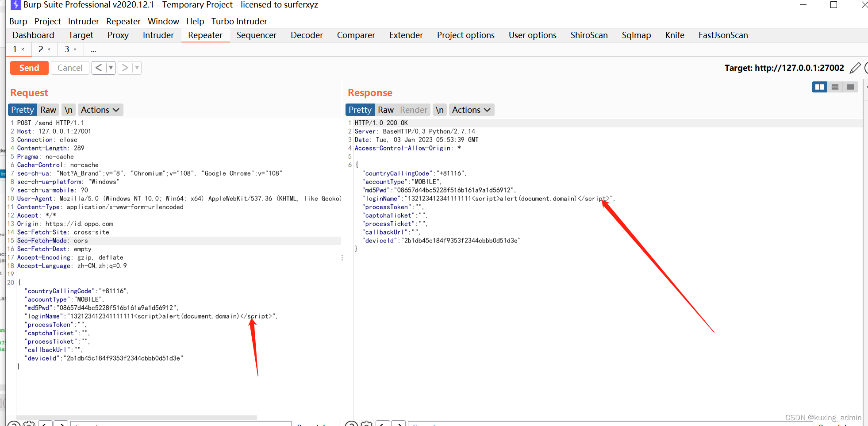Open Actions dropdown in Response panel
The height and width of the screenshot is (426, 868).
[472, 110]
